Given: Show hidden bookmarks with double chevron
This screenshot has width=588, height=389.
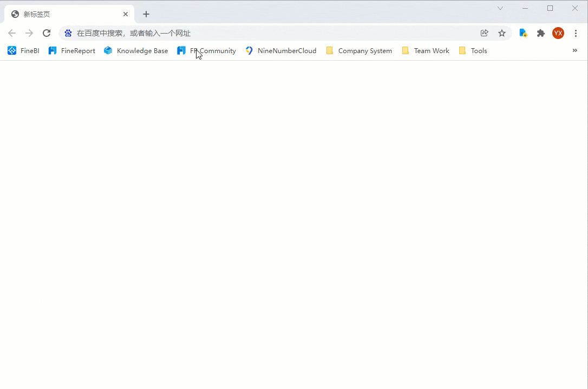Looking at the screenshot, I should coord(575,50).
